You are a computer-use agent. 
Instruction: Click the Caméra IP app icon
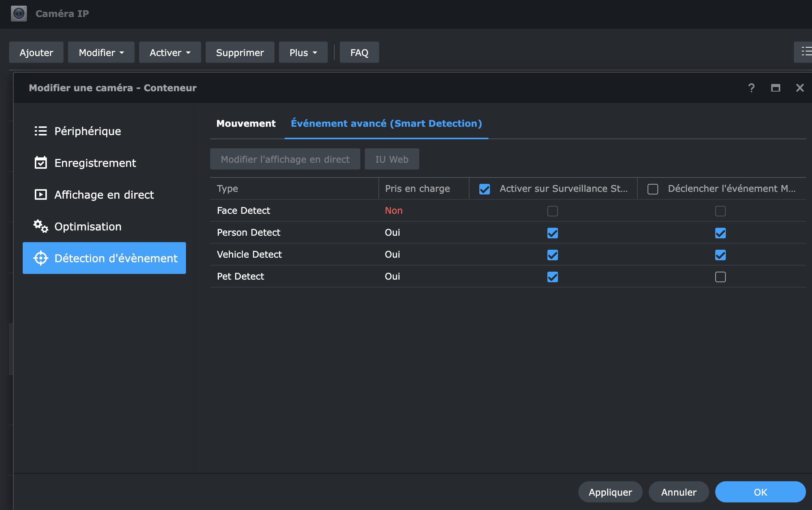click(19, 14)
